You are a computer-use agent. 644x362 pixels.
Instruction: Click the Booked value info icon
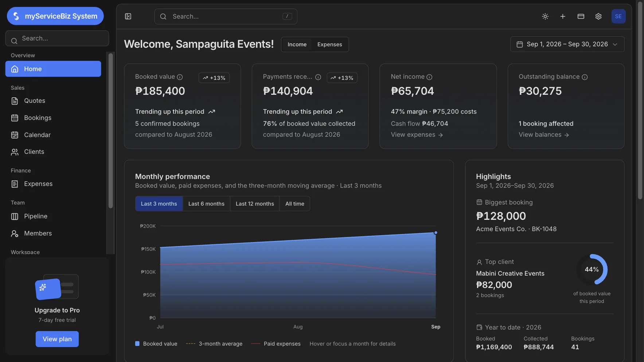pyautogui.click(x=180, y=77)
